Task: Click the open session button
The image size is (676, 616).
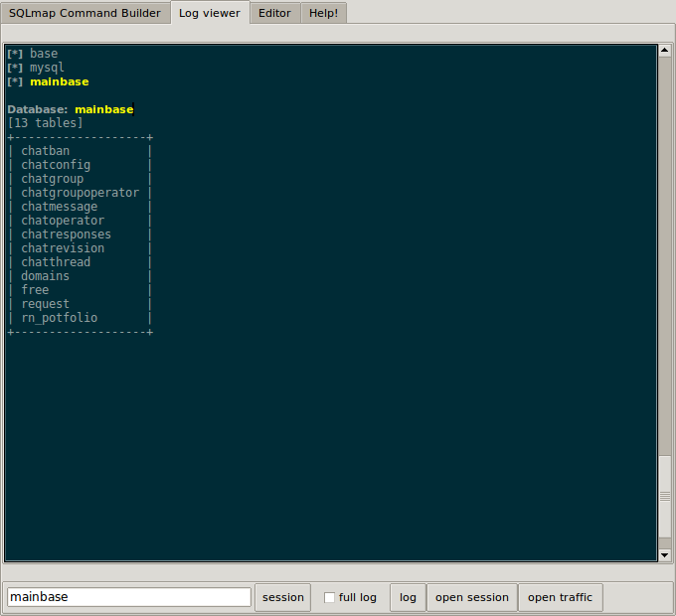Action: (472, 597)
